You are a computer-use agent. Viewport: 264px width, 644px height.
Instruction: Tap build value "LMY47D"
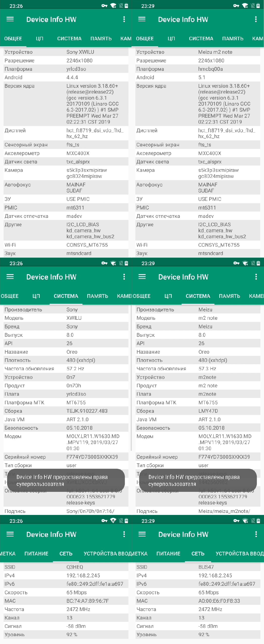coord(208,411)
